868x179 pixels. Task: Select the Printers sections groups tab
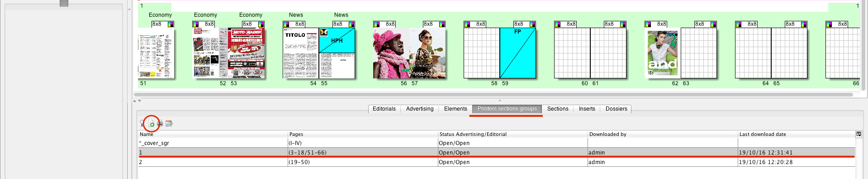tap(507, 109)
